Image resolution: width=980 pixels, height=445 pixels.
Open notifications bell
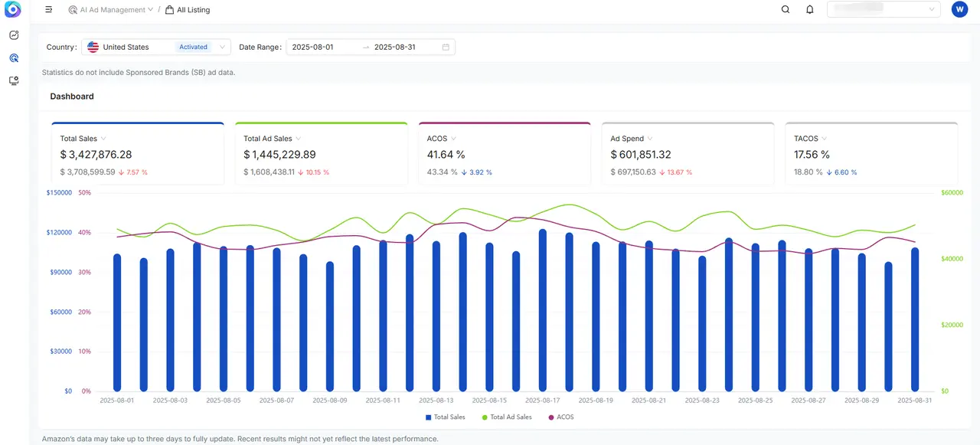(x=809, y=10)
